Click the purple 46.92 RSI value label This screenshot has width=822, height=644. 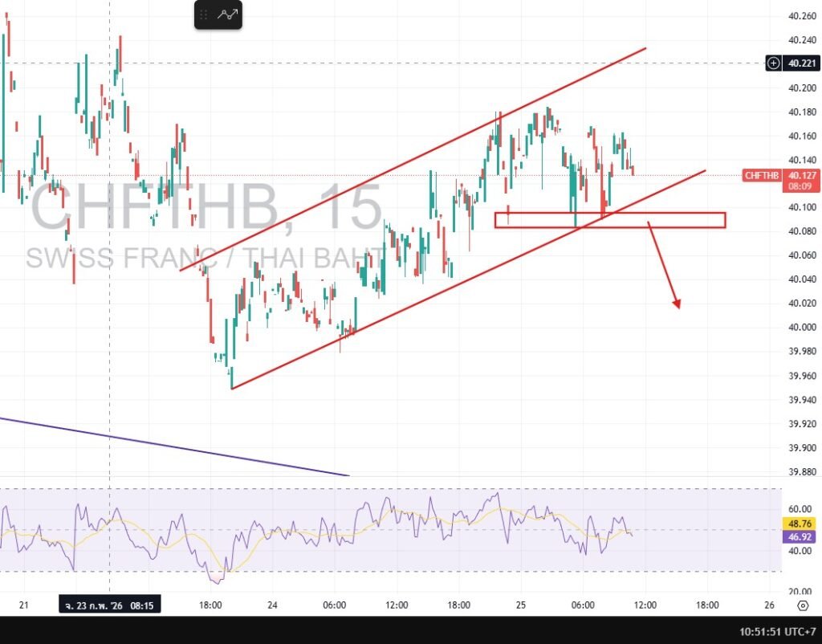(x=799, y=537)
